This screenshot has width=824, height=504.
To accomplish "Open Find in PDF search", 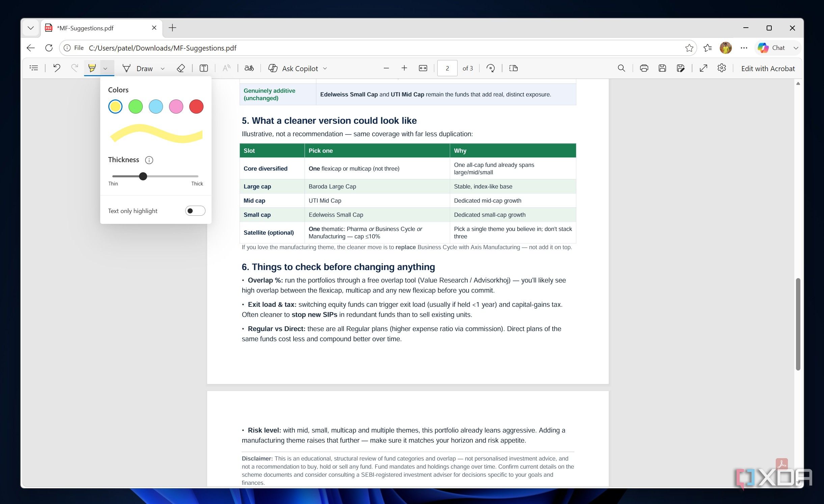I will click(x=621, y=68).
